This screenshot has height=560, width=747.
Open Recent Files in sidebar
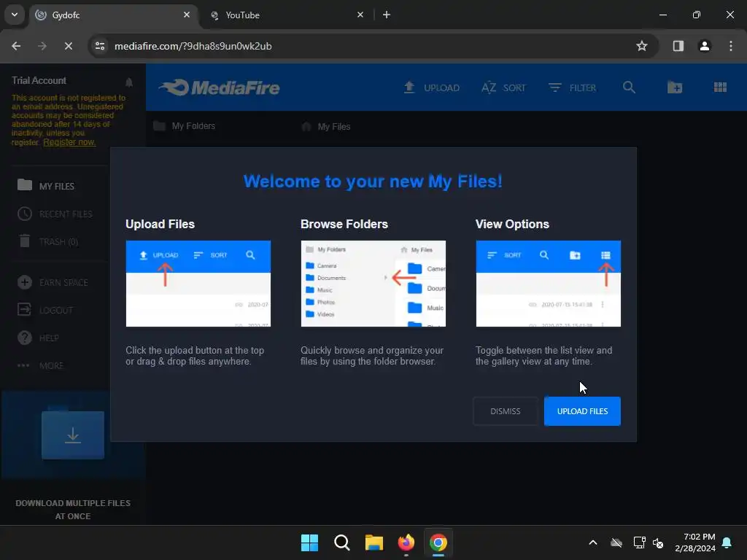pyautogui.click(x=55, y=214)
